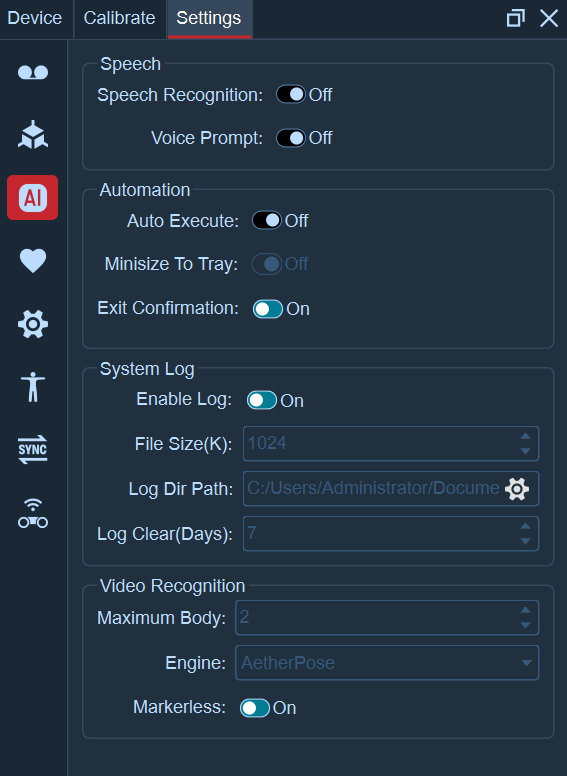Open the heart icon panel
Image resolution: width=567 pixels, height=776 pixels.
pos(33,260)
